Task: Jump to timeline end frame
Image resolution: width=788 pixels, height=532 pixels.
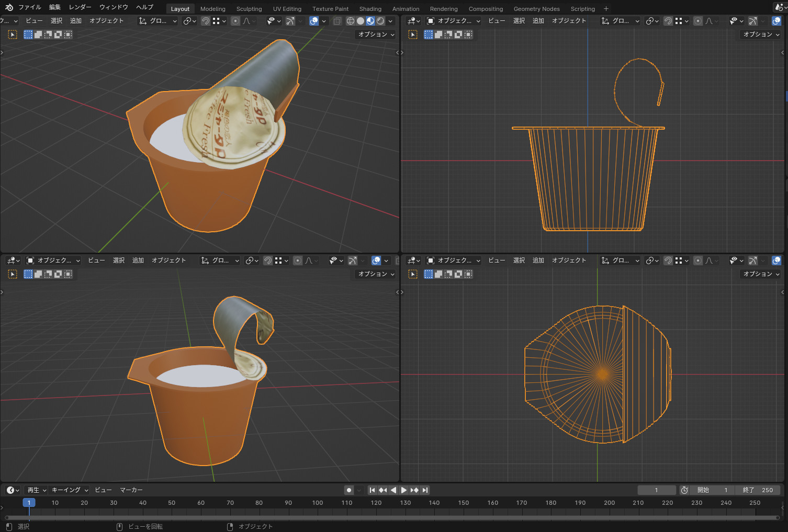Action: click(425, 490)
